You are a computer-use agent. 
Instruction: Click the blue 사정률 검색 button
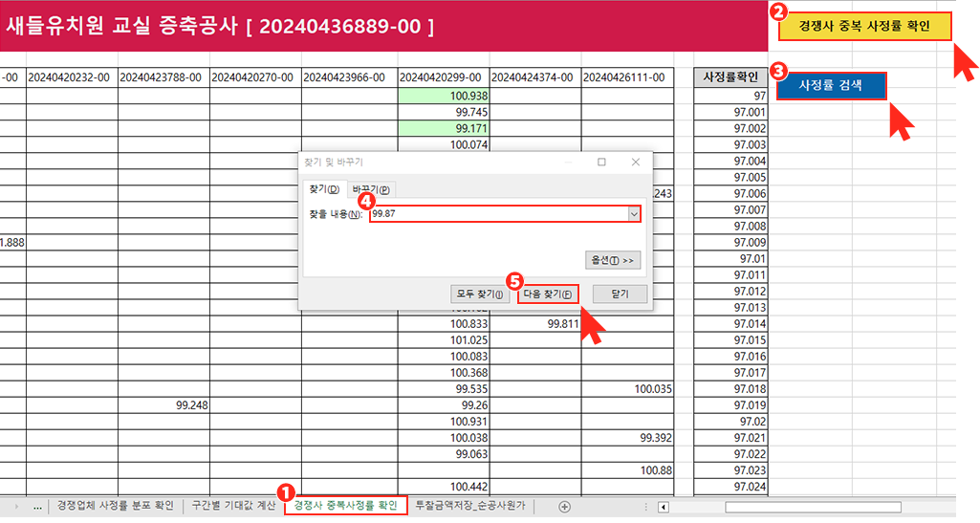(x=831, y=86)
